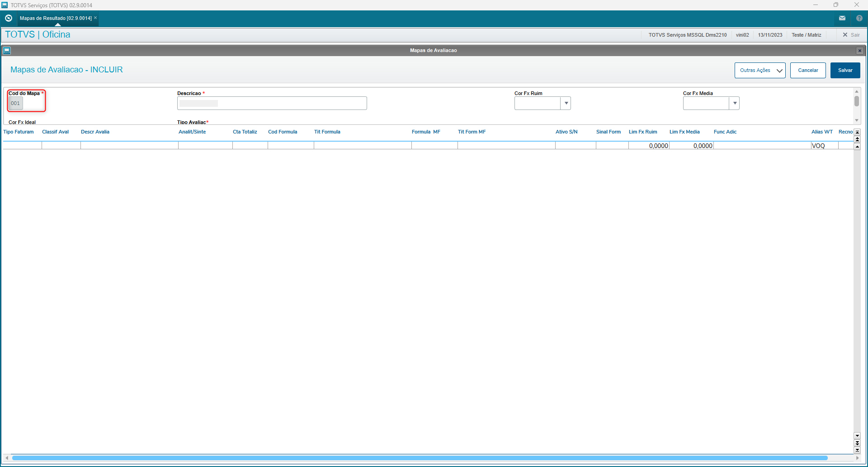This screenshot has width=868, height=467.
Task: Click the Descr Avalia column header
Action: [x=95, y=132]
